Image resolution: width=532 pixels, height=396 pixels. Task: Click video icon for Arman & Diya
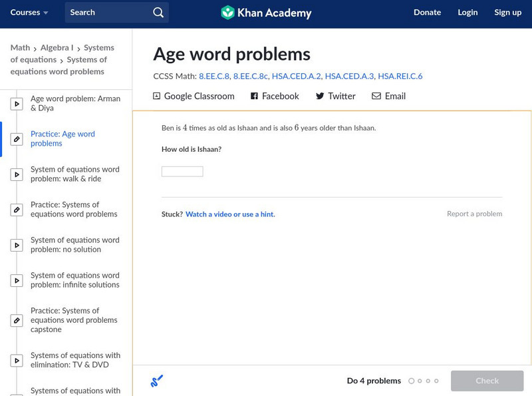17,104
